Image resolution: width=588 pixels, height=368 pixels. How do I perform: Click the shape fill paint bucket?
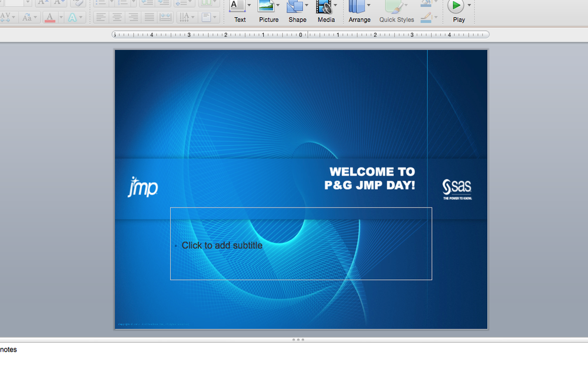426,3
